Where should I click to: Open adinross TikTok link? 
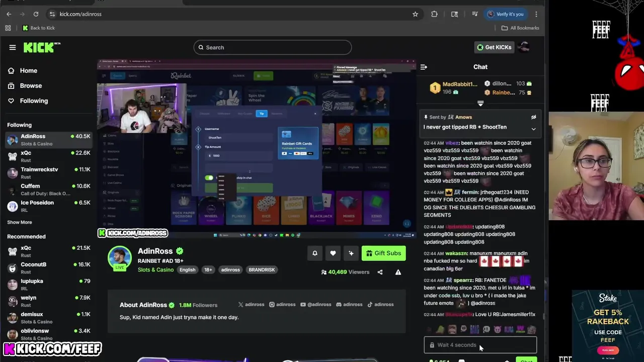tap(380, 305)
